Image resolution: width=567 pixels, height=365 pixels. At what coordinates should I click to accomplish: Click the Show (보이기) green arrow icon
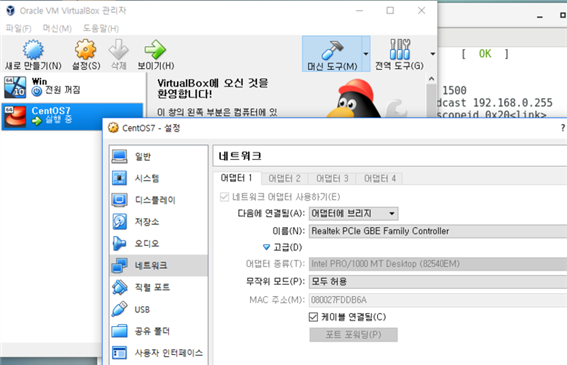point(155,49)
